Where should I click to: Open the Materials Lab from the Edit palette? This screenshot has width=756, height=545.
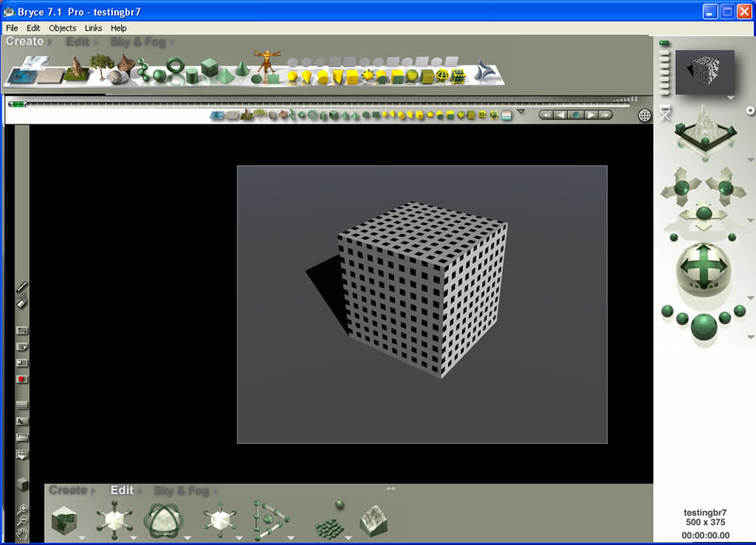(63, 518)
